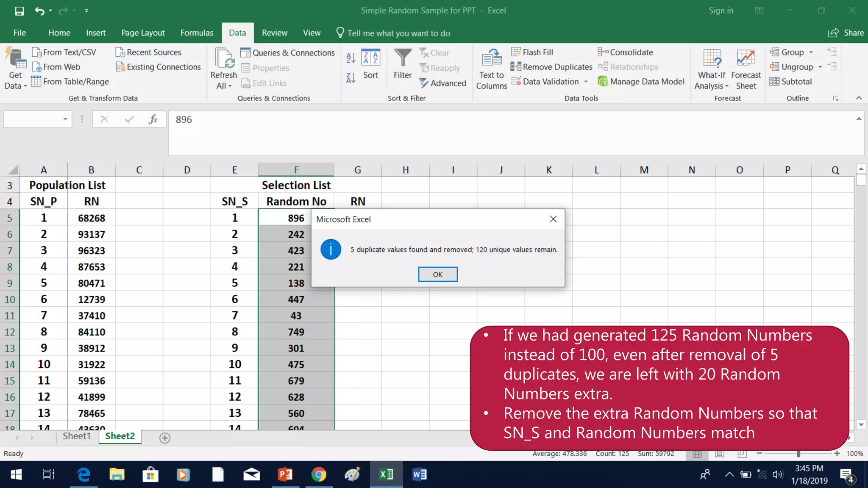Switch to the Formulas ribbon tab
Screen dimensions: 868x488
coord(197,33)
